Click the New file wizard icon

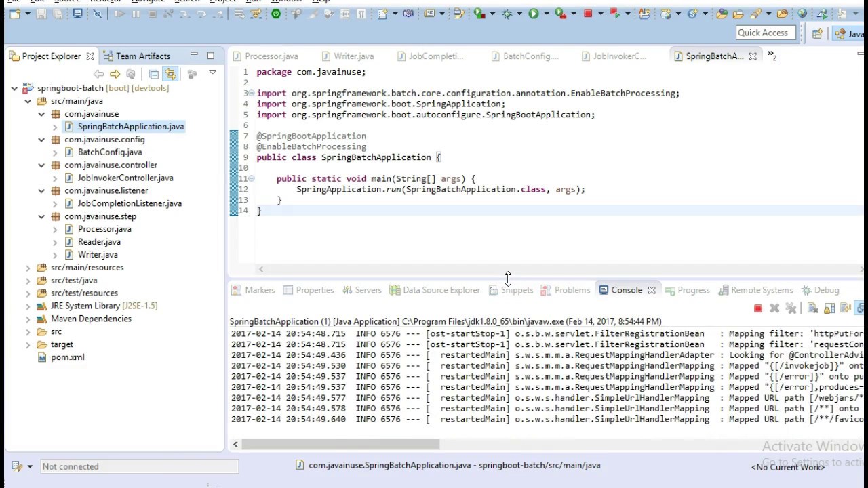[x=15, y=14]
